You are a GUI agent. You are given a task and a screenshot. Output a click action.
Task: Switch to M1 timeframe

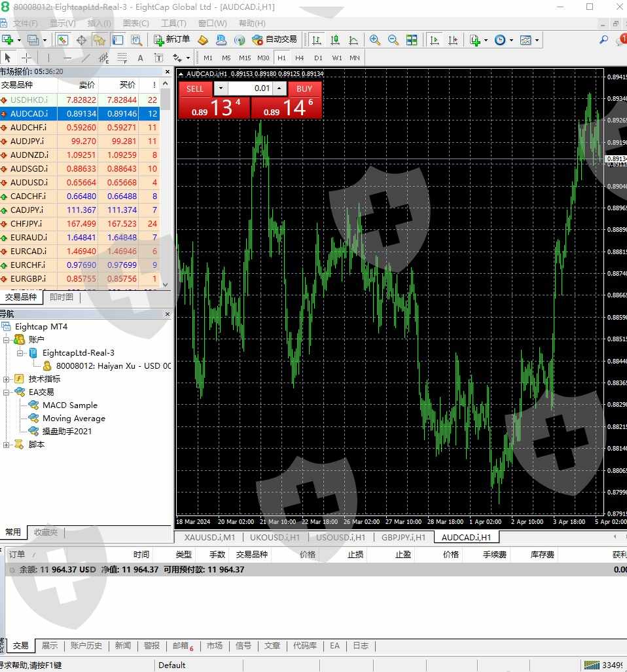point(208,58)
